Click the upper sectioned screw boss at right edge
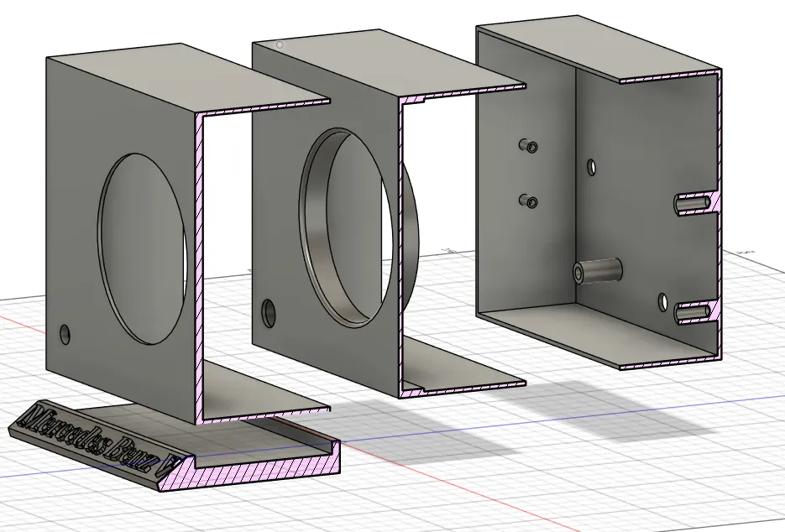785x532 pixels. 696,204
